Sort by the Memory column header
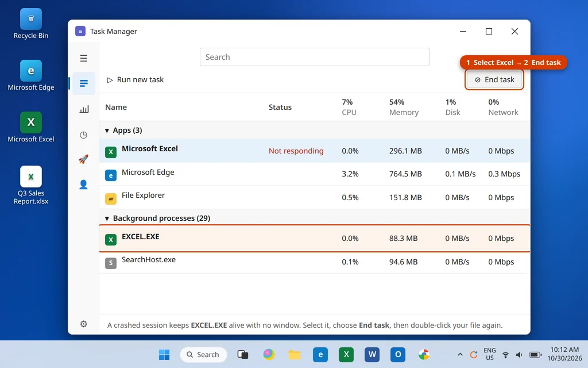The height and width of the screenshot is (368, 588). 404,108
